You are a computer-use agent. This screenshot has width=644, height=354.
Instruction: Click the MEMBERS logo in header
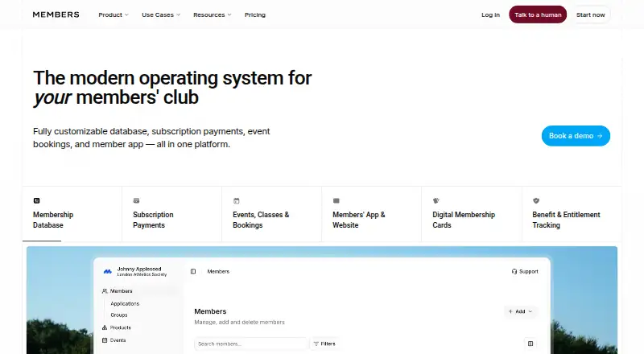tap(56, 14)
